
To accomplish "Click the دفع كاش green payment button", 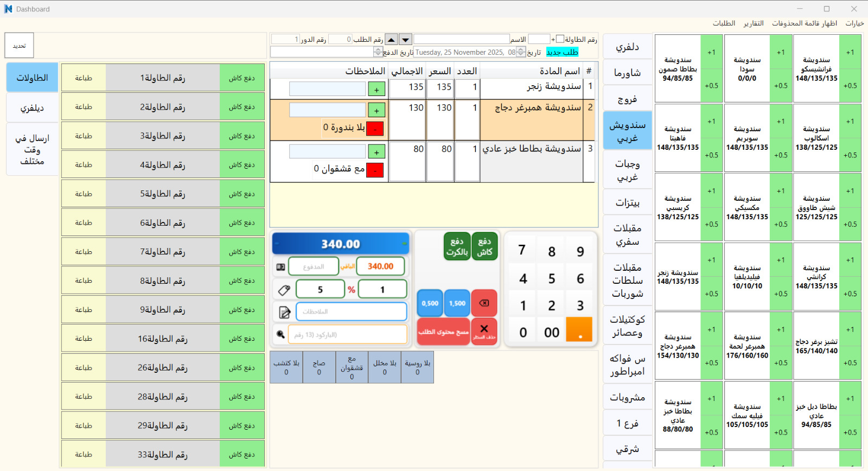I will click(x=484, y=246).
